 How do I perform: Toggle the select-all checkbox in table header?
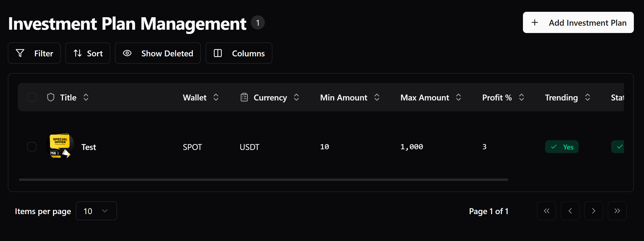32,97
